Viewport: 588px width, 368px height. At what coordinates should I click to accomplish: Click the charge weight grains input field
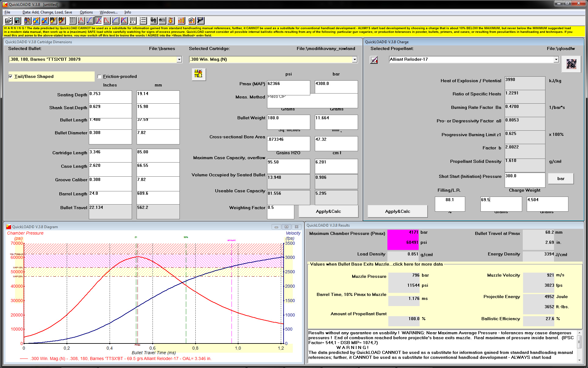click(x=501, y=203)
